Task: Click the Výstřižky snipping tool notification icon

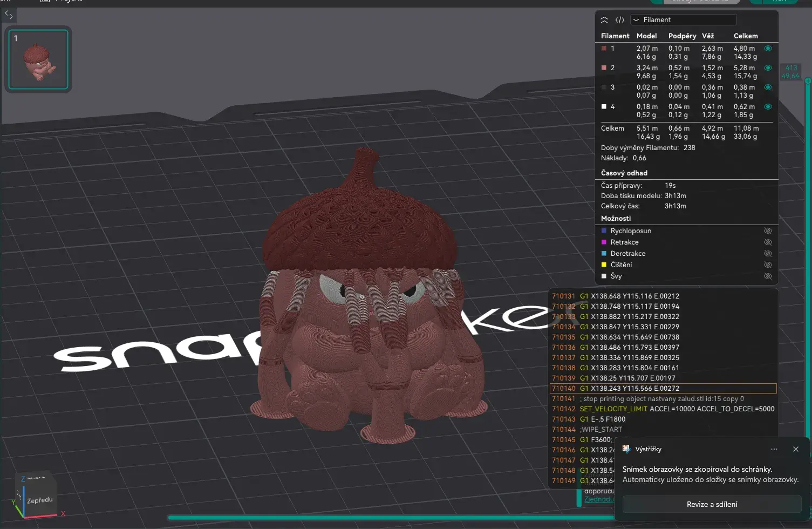Action: (x=626, y=449)
